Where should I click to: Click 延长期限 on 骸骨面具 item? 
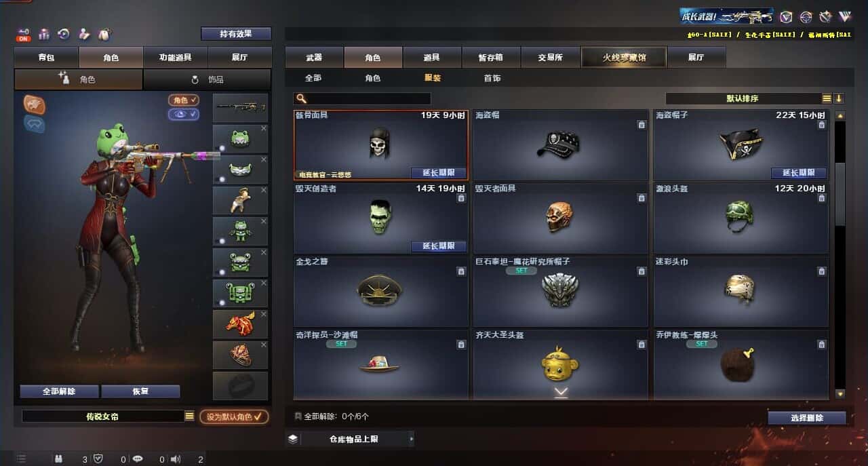click(439, 173)
